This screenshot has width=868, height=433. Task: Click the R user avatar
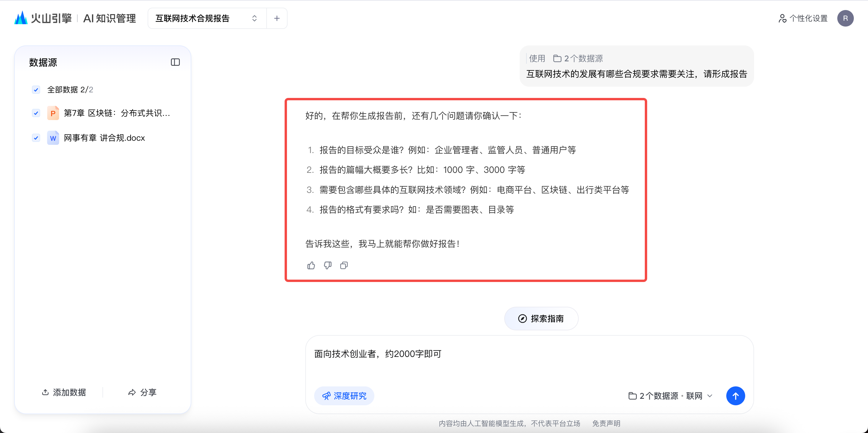(x=845, y=18)
